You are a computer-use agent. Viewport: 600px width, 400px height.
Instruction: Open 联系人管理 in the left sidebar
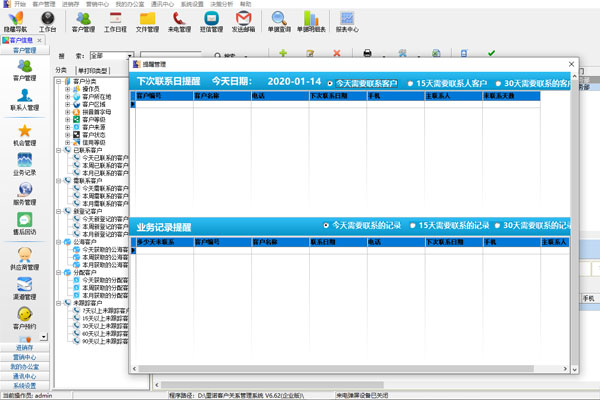point(24,100)
